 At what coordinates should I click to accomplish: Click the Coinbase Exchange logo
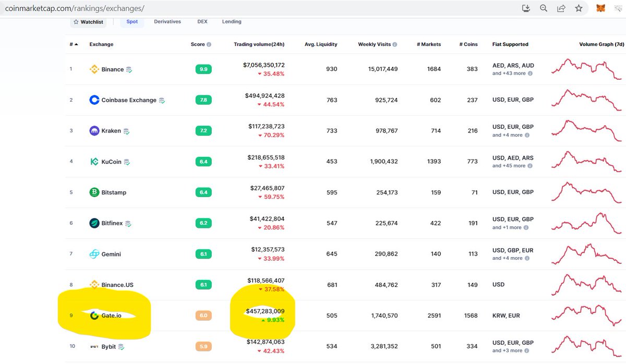tap(94, 100)
